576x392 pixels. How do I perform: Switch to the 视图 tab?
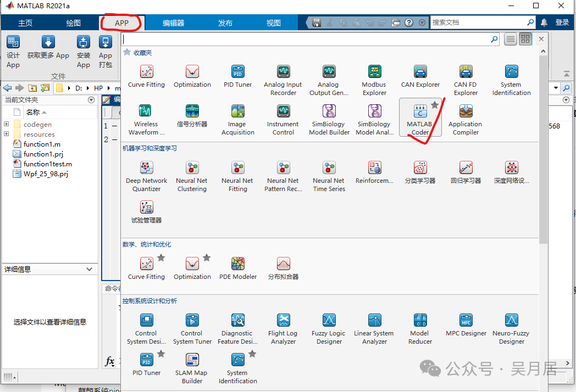tap(273, 23)
